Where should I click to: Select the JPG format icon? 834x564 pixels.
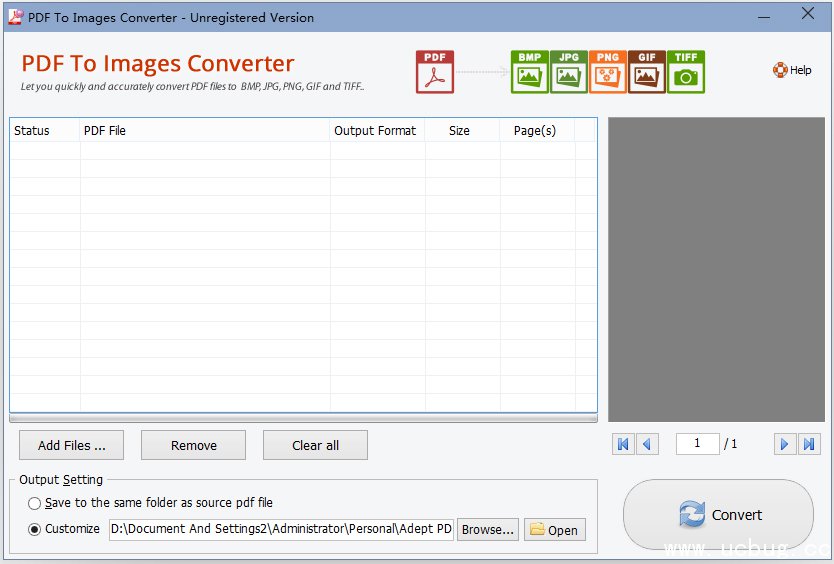pos(568,72)
